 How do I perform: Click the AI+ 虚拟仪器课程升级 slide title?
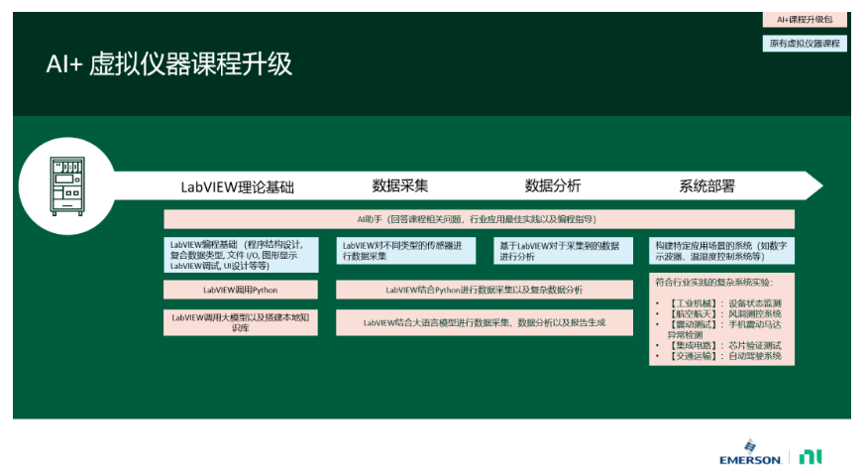click(x=169, y=64)
